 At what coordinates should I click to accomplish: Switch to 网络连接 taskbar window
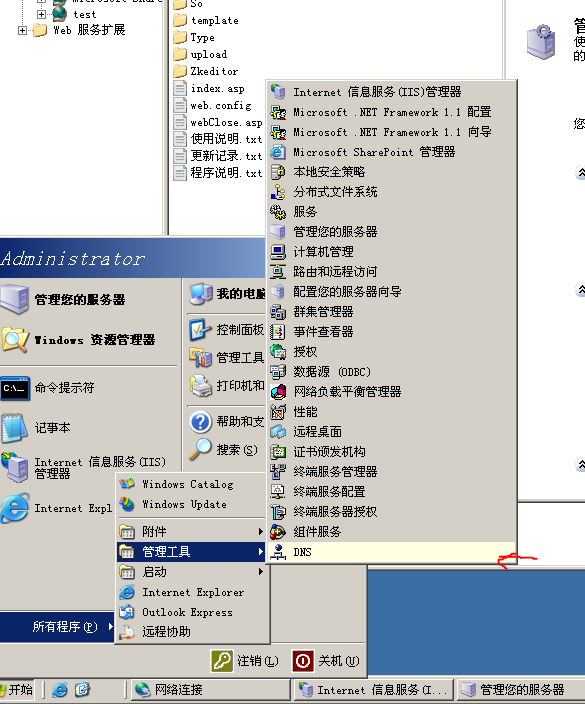coord(211,690)
